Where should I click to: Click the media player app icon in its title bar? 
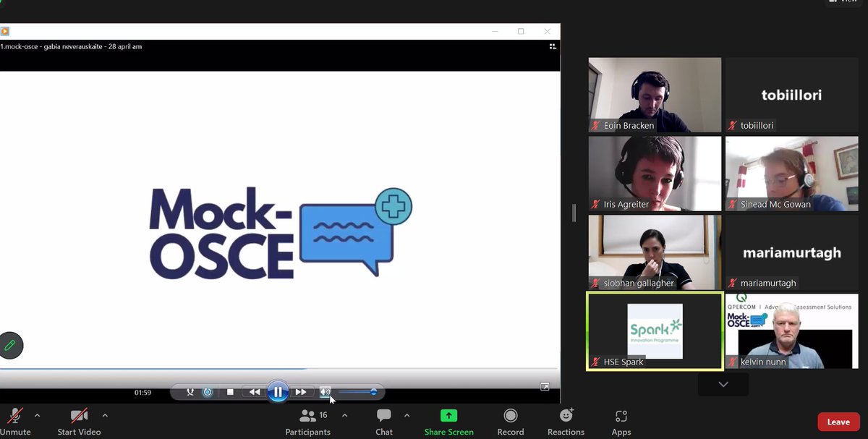5,31
